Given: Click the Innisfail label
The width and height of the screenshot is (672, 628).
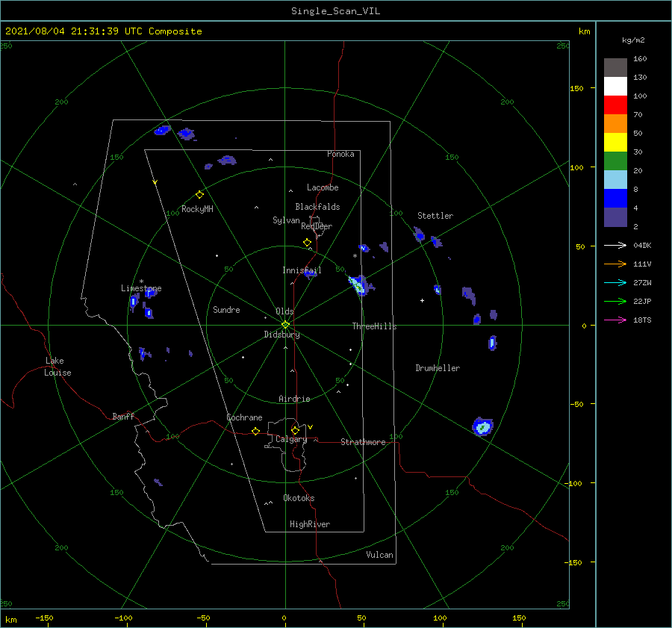Looking at the screenshot, I should [302, 270].
